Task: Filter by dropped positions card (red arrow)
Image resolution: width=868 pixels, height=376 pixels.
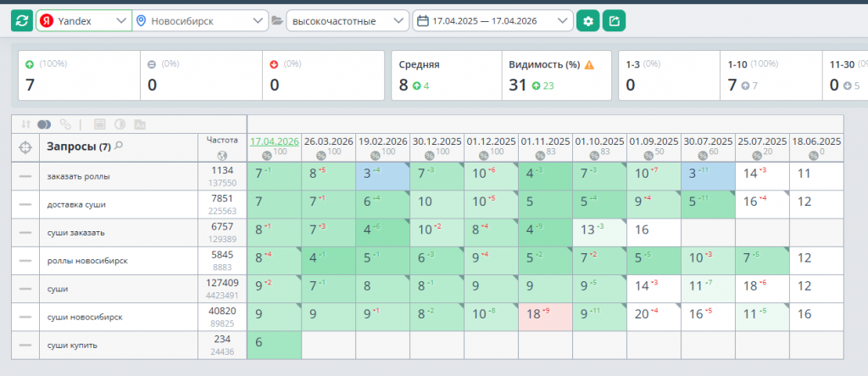Action: (323, 75)
